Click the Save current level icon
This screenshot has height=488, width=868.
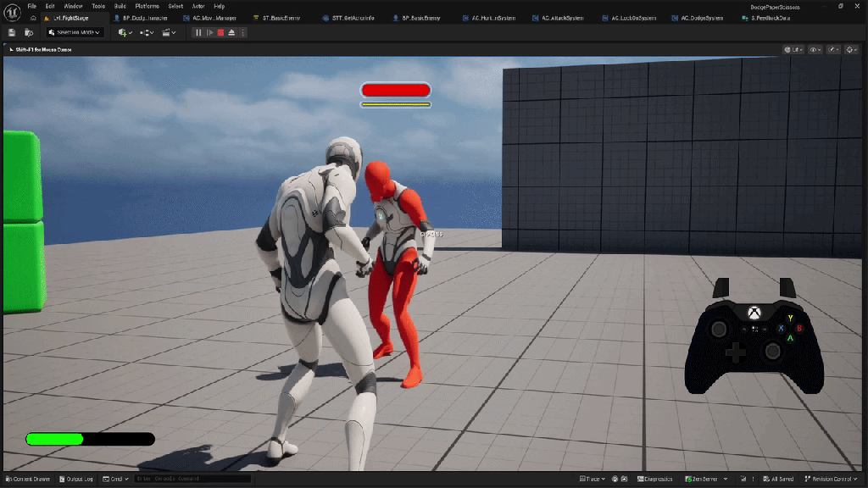12,32
